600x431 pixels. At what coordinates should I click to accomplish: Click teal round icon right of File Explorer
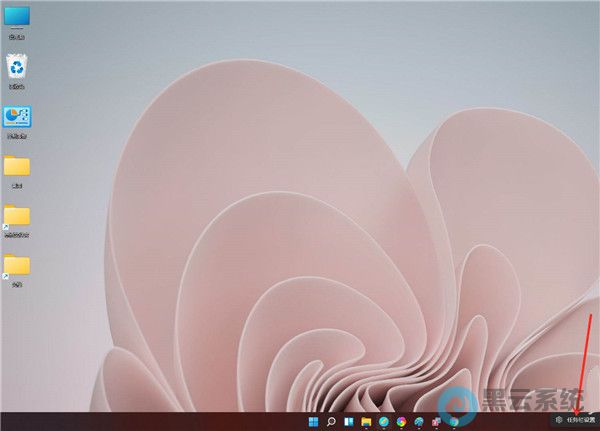click(x=383, y=422)
